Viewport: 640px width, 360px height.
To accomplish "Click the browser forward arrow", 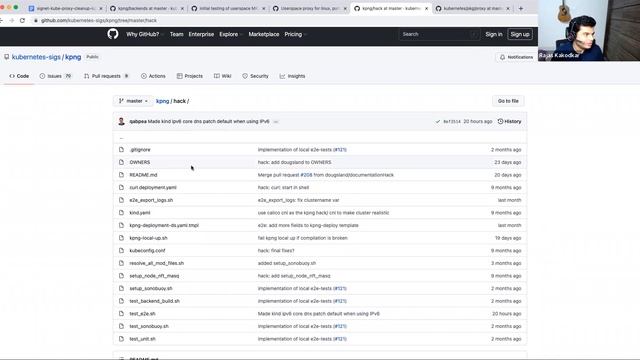I will (11, 20).
